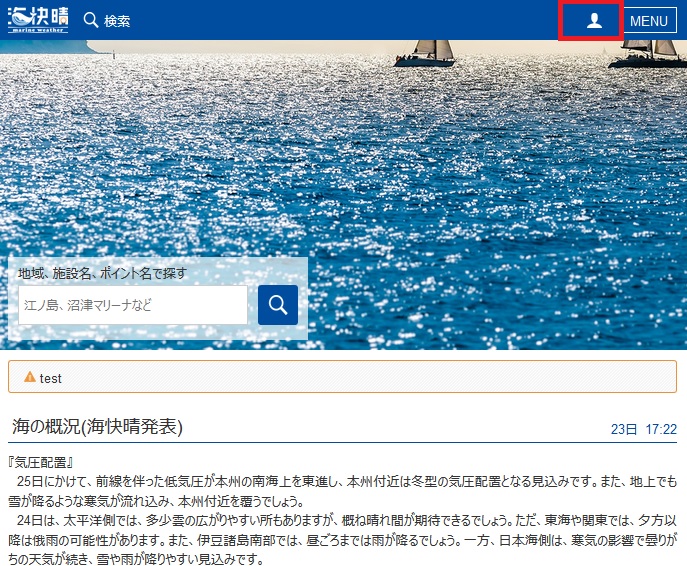The height and width of the screenshot is (566, 687).
Task: Open the user account icon
Action: point(594,21)
